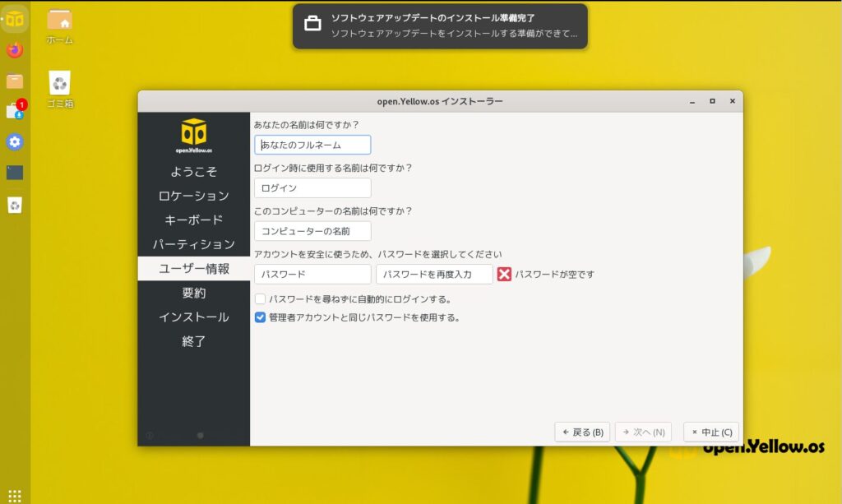Viewport: 842px width, 504px height.
Task: Click the full name input field
Action: [312, 144]
